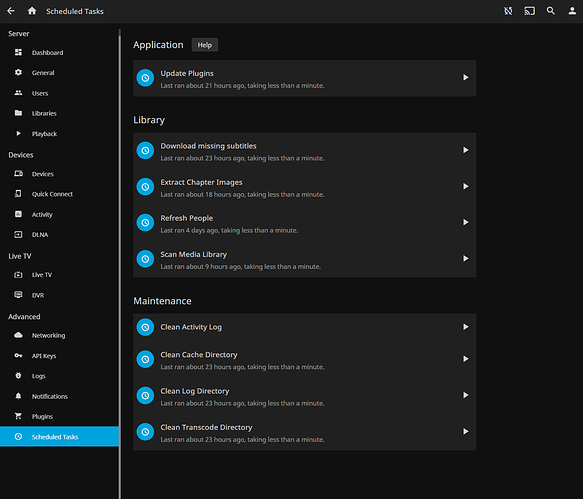This screenshot has width=583, height=499.
Task: Click the Playback sidebar icon
Action: 18,133
